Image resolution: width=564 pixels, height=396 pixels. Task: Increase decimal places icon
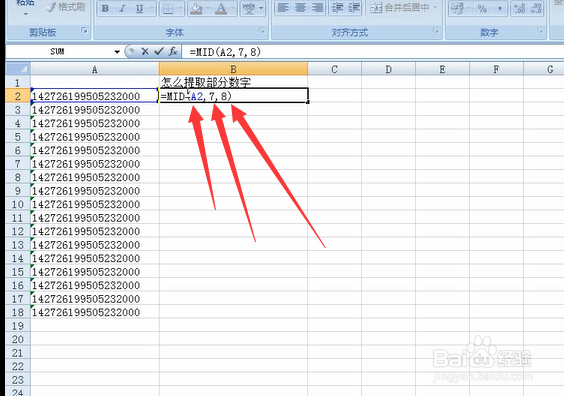519,9
